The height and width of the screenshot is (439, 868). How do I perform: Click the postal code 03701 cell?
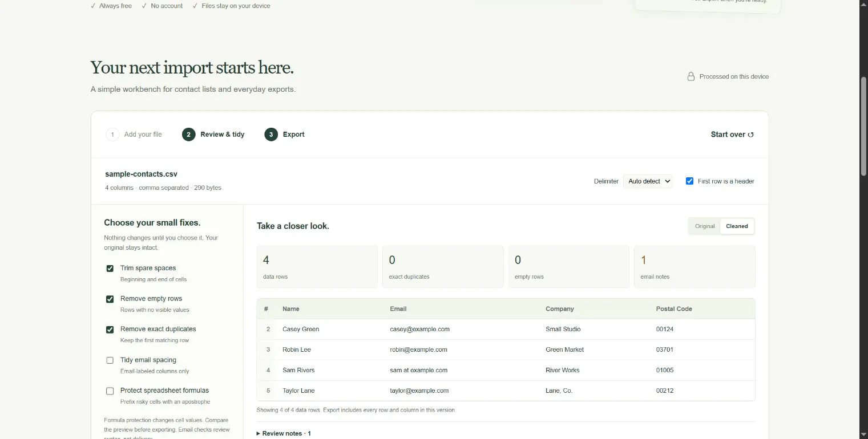click(x=665, y=350)
